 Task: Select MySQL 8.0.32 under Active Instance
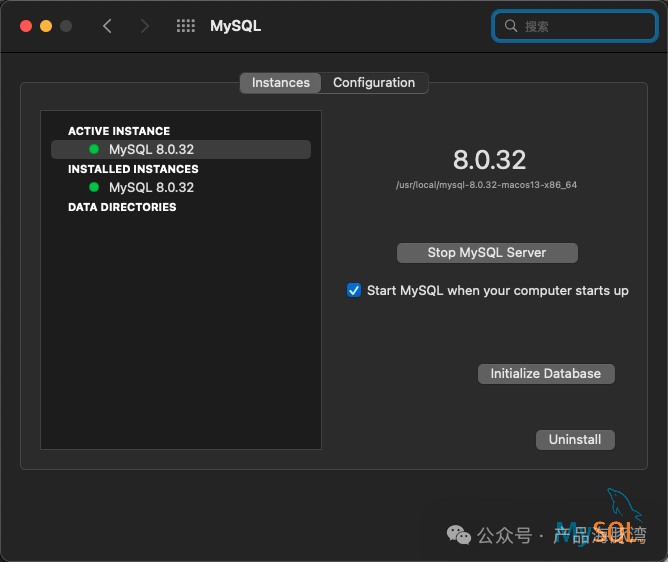[181, 150]
